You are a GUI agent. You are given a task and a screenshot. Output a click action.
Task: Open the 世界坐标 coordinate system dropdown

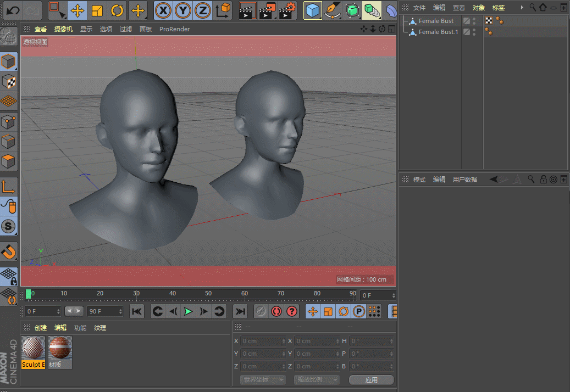[x=263, y=380]
